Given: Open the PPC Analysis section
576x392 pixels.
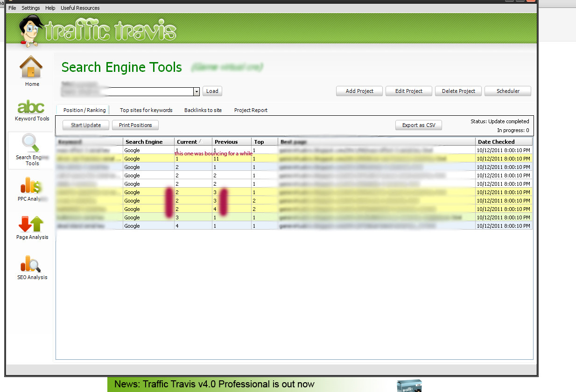Looking at the screenshot, I should (x=32, y=189).
